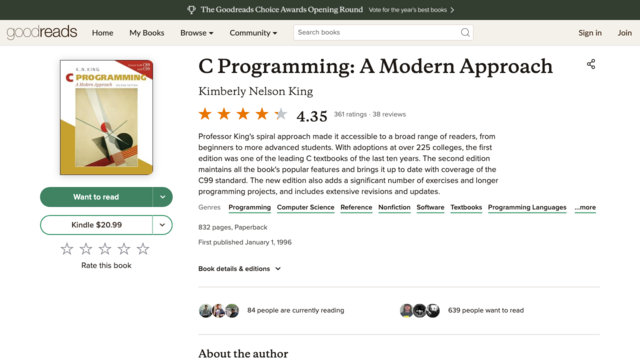Rate the book five stars
Screen dimensions: 640x360
pyautogui.click(x=143, y=249)
